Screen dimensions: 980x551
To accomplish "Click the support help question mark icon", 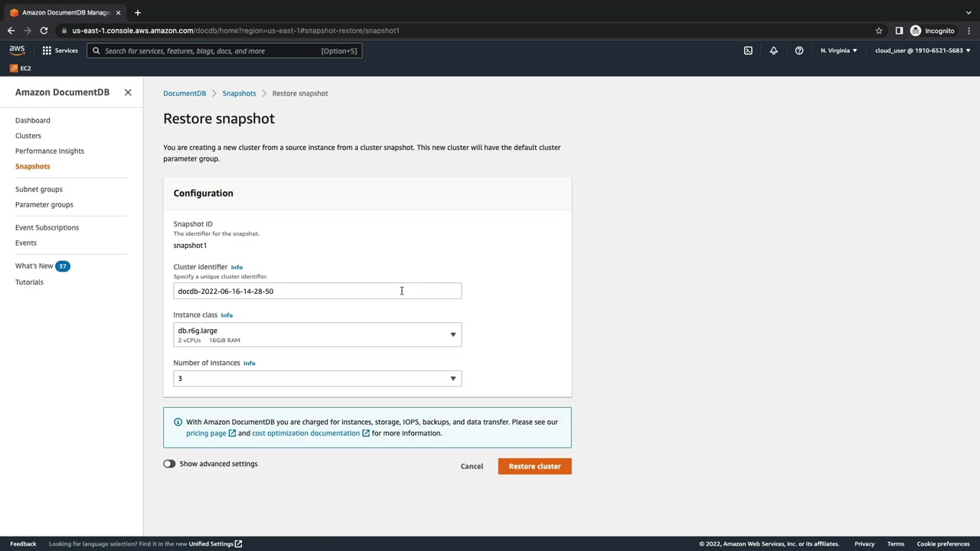I will tap(799, 51).
